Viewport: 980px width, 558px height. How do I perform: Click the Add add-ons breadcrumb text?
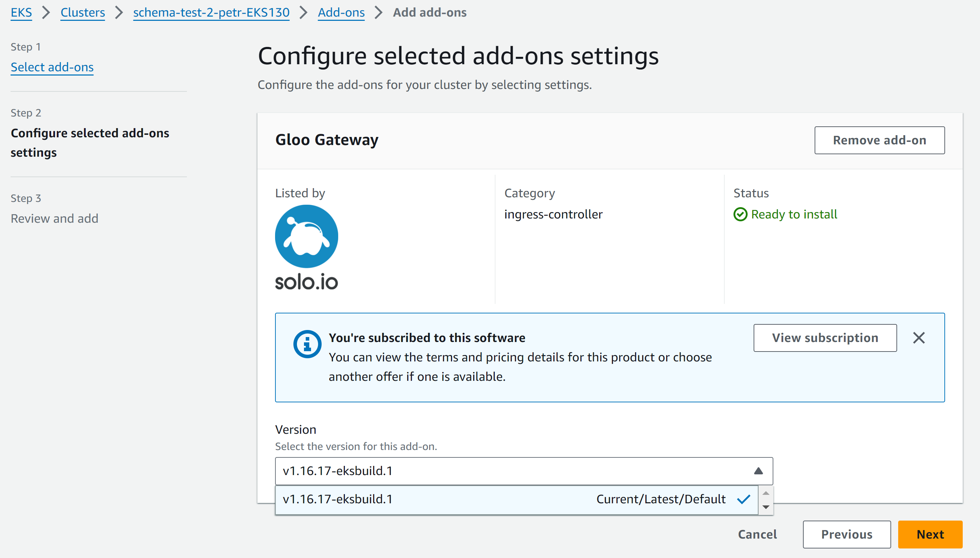(x=430, y=12)
